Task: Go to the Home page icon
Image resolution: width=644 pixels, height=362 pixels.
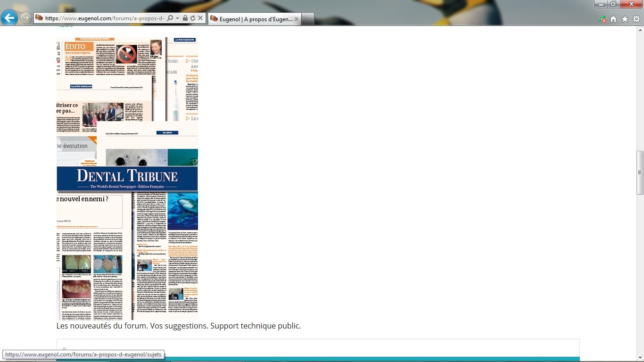Action: (x=613, y=19)
